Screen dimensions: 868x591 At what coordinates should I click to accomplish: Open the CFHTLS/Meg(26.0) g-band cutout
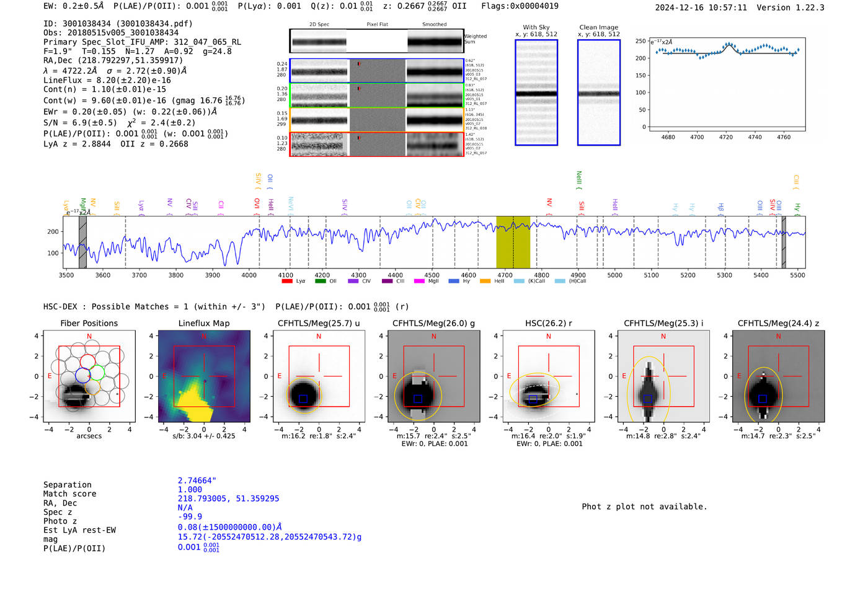434,376
